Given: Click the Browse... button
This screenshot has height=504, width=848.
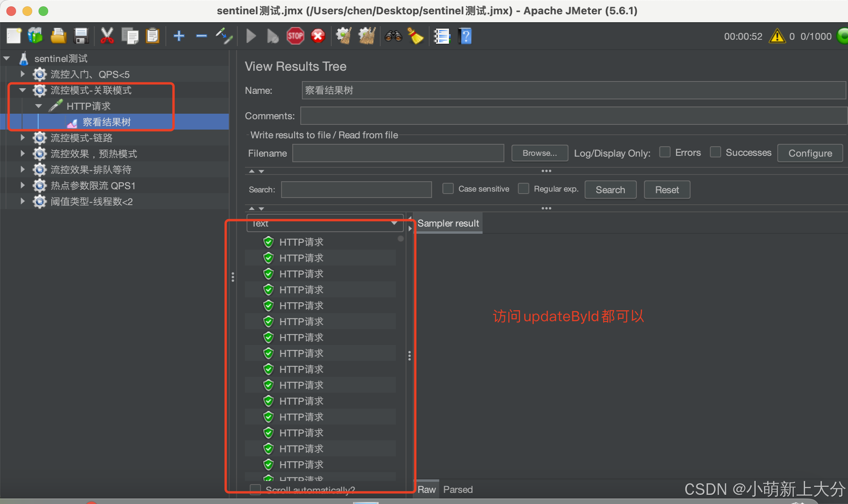Looking at the screenshot, I should click(x=539, y=153).
